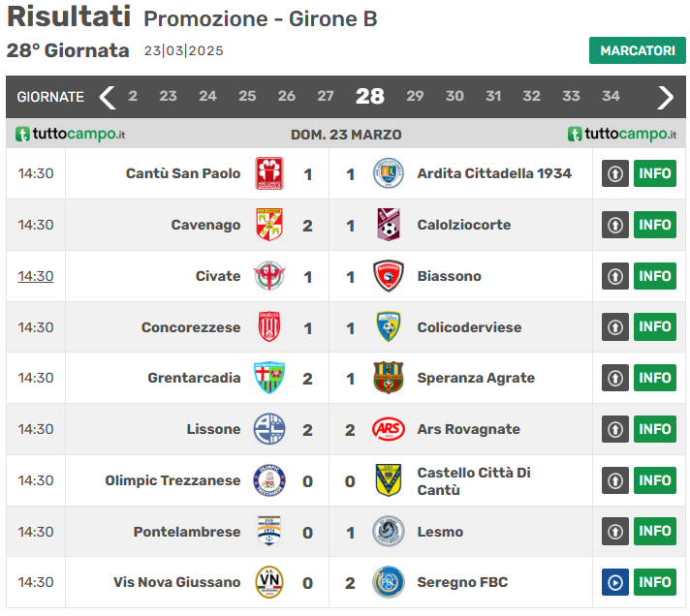Click the Calolziocorte team logo
This screenshot has height=616, width=690.
point(389,225)
